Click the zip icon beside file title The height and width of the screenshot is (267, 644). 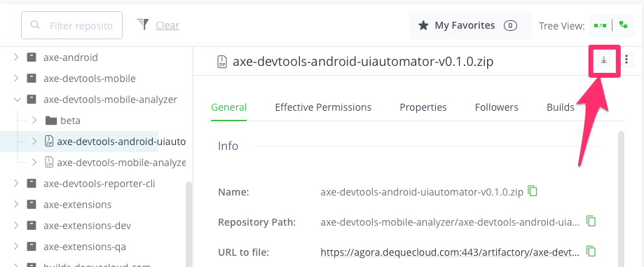click(222, 62)
